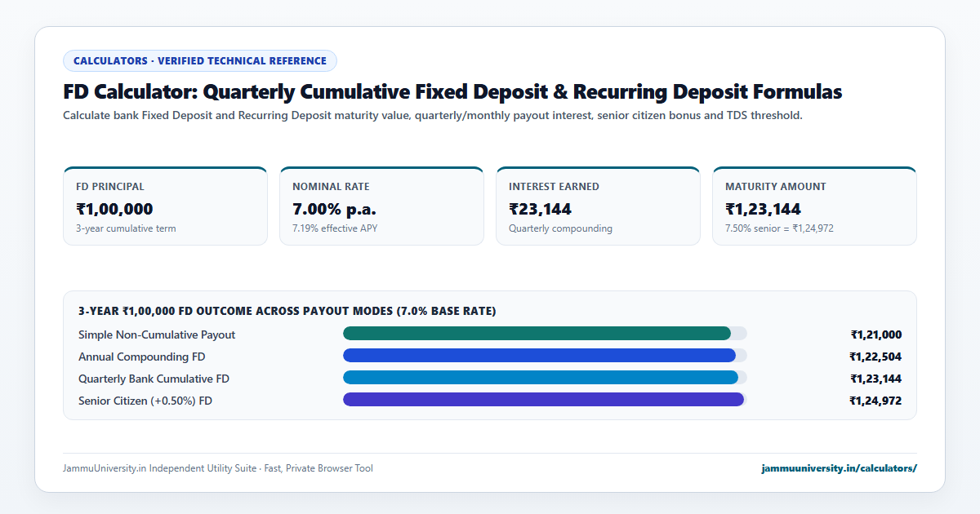Select the Interest Earned card
Image resolution: width=980 pixels, height=514 pixels.
(598, 206)
